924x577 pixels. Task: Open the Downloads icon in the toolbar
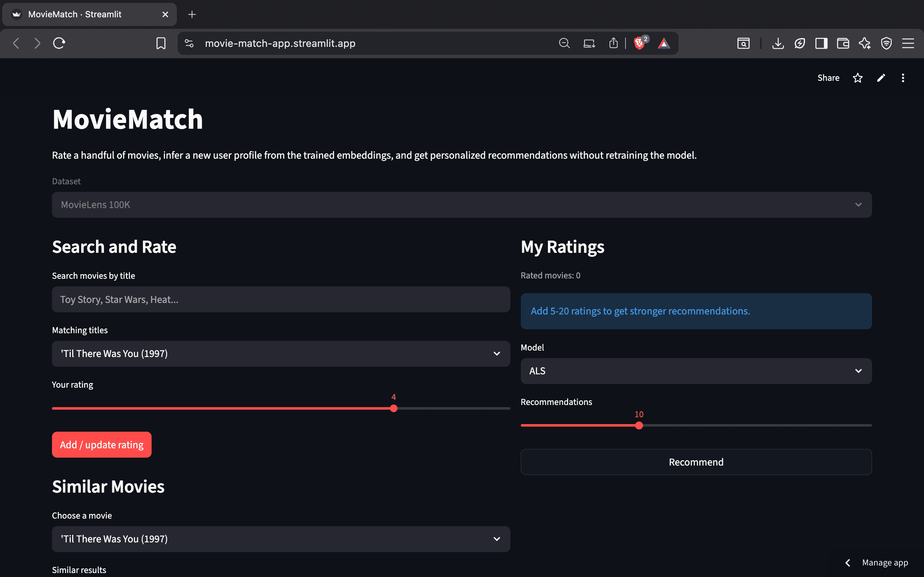pyautogui.click(x=778, y=43)
